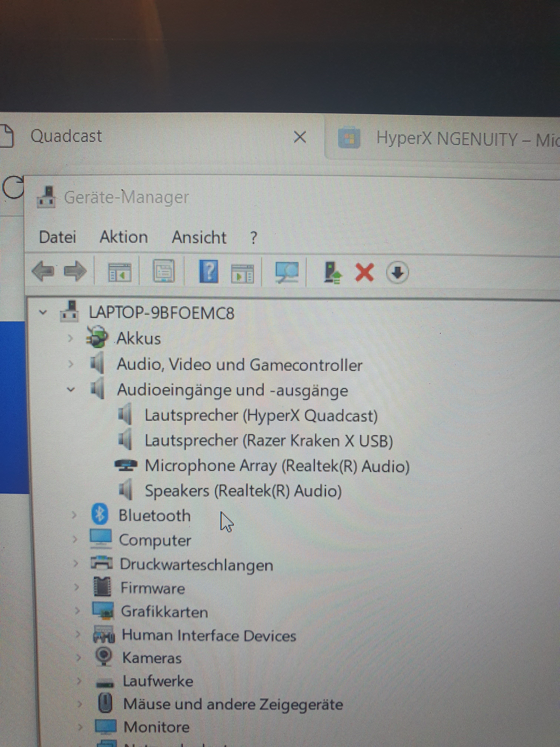Close the Quadcast browser tab
The height and width of the screenshot is (747, 560).
300,137
